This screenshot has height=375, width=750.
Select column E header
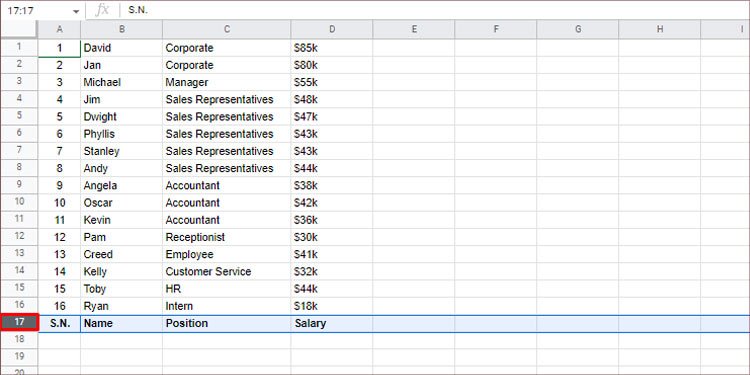[414, 30]
